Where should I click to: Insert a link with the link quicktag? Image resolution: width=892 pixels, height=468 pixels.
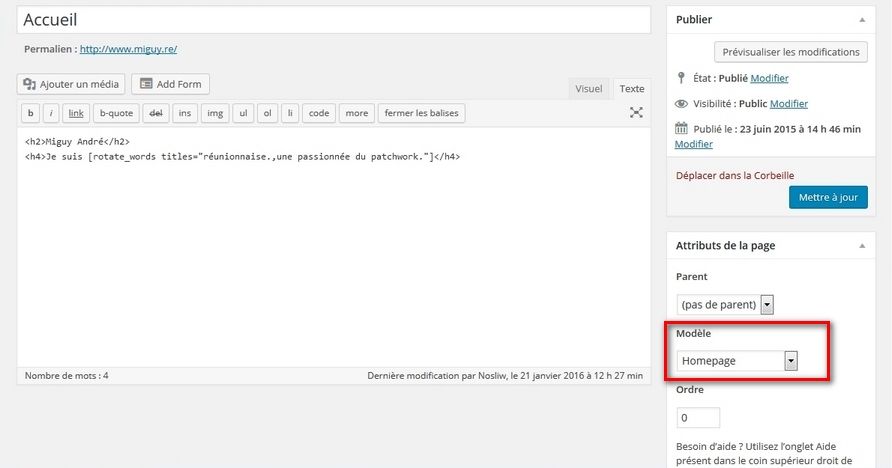coord(76,113)
